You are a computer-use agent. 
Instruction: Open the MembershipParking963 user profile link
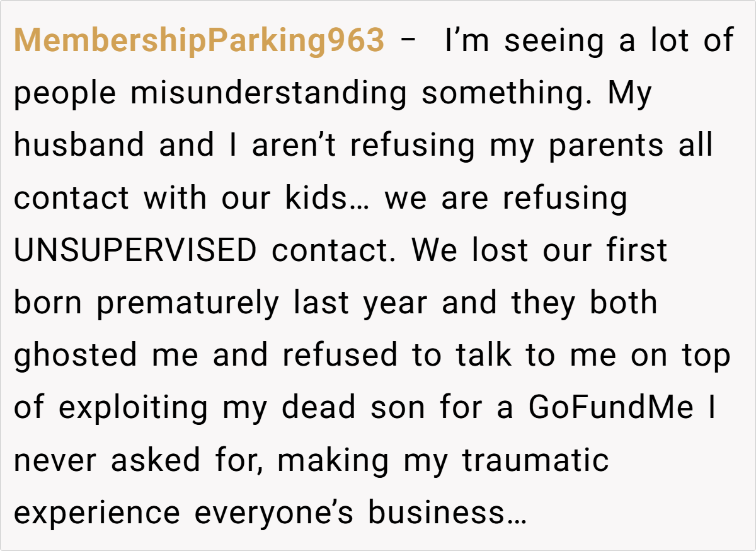click(198, 41)
